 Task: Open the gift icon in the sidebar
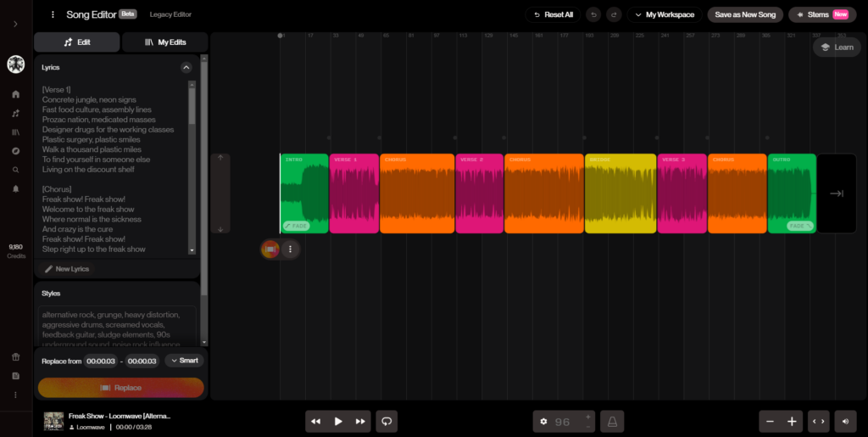(15, 356)
